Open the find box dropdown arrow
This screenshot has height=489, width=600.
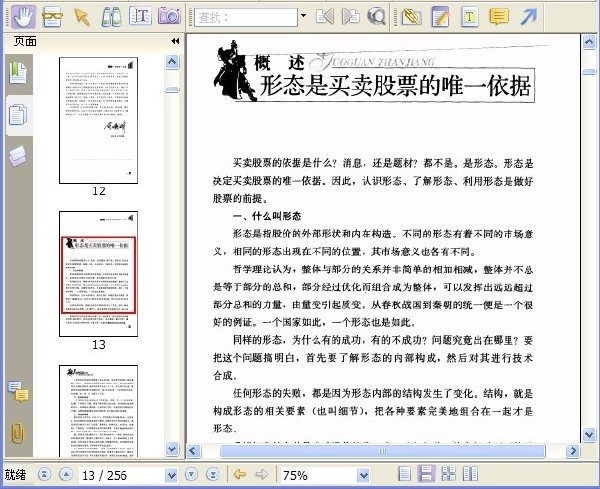(x=303, y=16)
